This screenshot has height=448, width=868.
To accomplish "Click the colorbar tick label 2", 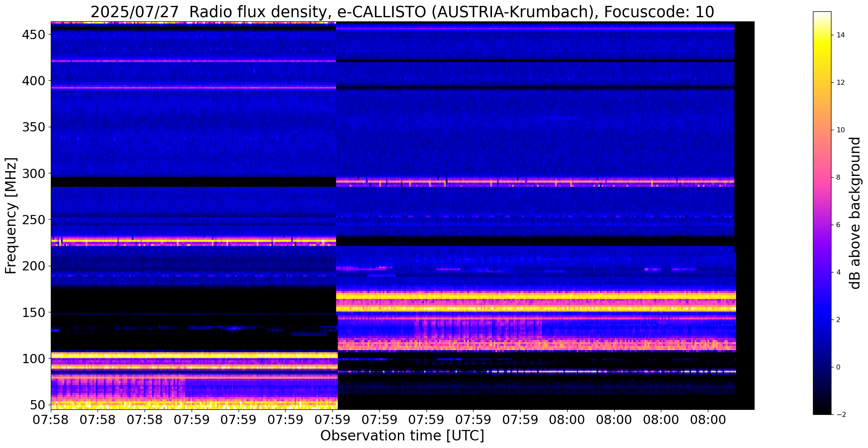I will point(839,320).
